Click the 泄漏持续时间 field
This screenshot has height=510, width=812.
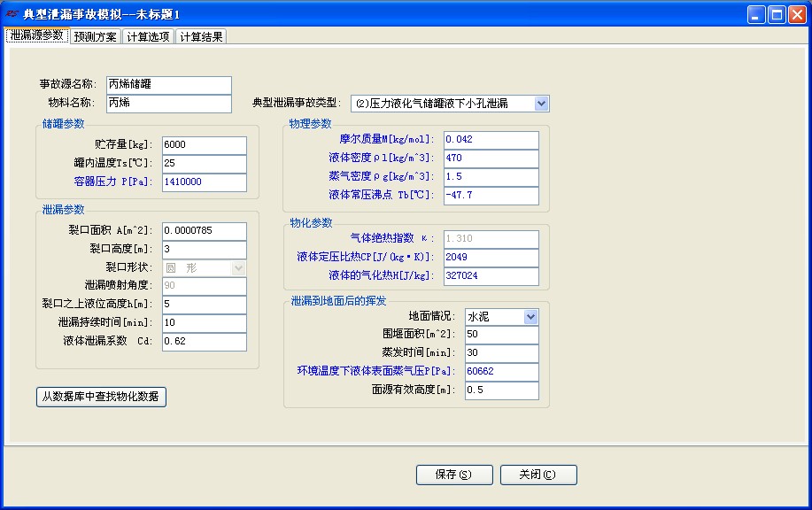[205, 323]
